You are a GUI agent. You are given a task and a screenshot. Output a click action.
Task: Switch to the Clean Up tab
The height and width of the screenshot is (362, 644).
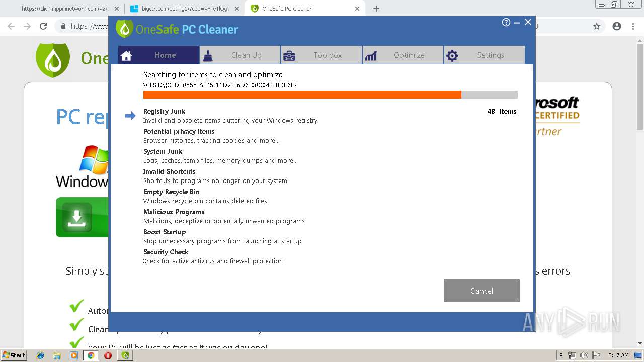240,55
